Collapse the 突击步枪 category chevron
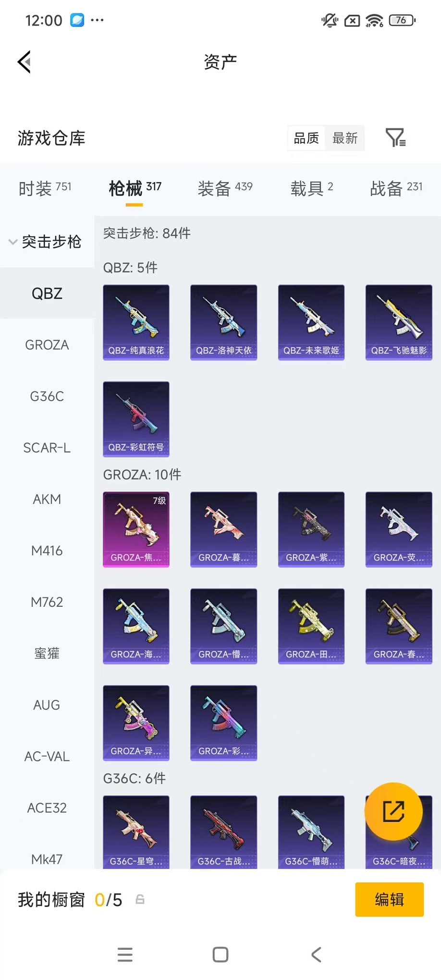Viewport: 441px width, 980px height. (x=13, y=242)
